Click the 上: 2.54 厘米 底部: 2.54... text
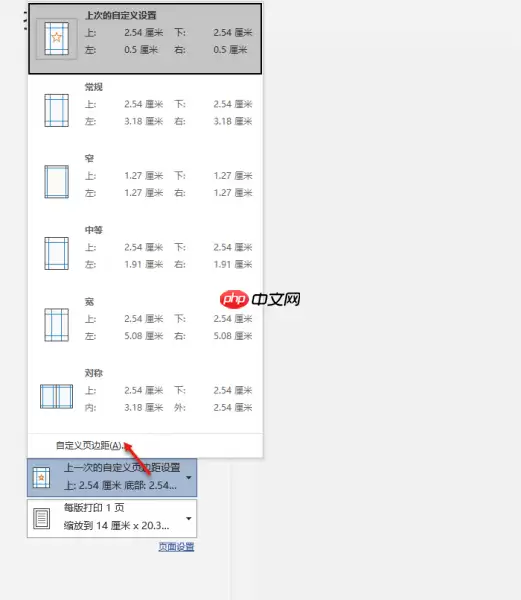The height and width of the screenshot is (600, 521). 120,486
